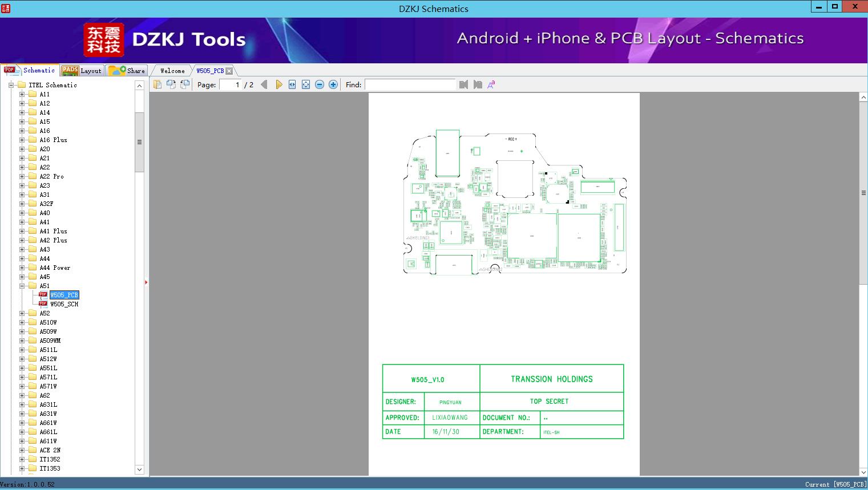Toggle match case in Find toolbar
The width and height of the screenshot is (868, 490).
(x=491, y=84)
